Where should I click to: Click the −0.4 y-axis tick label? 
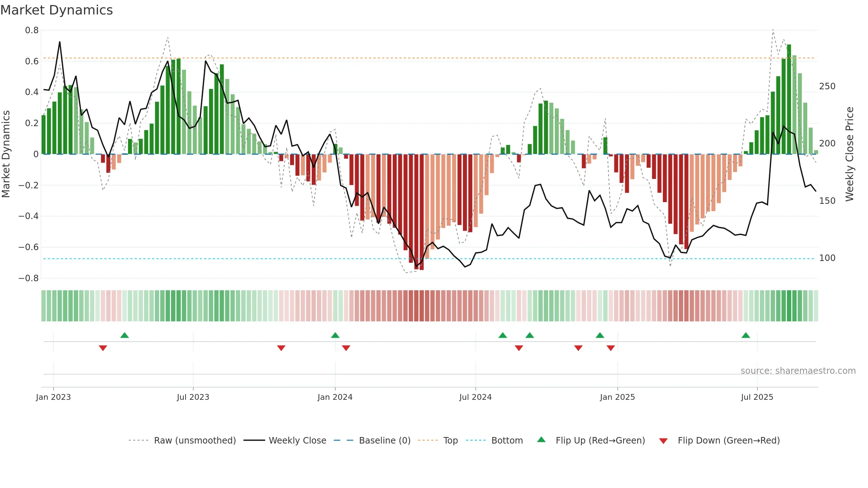tap(29, 216)
